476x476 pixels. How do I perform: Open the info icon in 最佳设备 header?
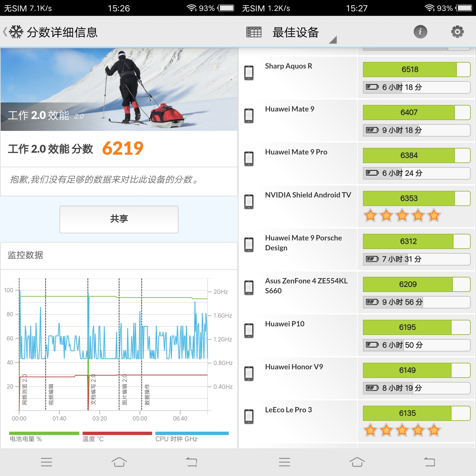pyautogui.click(x=420, y=32)
